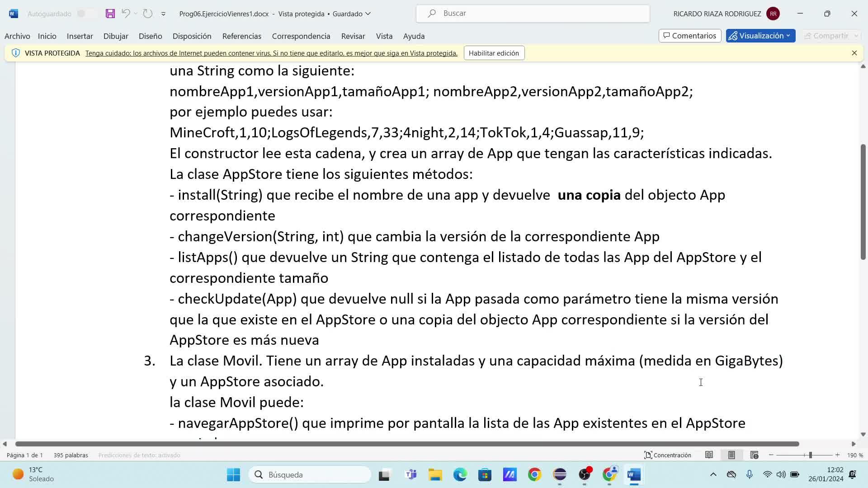Click the Undo arrow icon
Screen dimensions: 868x488
point(126,14)
